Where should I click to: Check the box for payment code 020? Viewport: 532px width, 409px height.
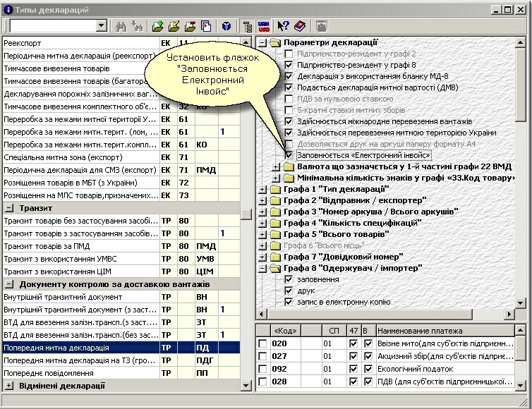[x=262, y=343]
